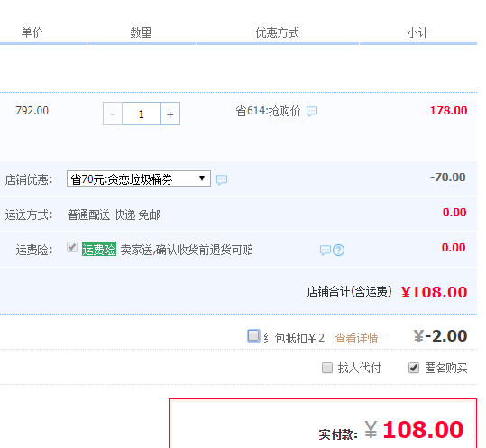Click the dropdown arrow of the coupon selector
486x448 pixels.
click(x=202, y=178)
